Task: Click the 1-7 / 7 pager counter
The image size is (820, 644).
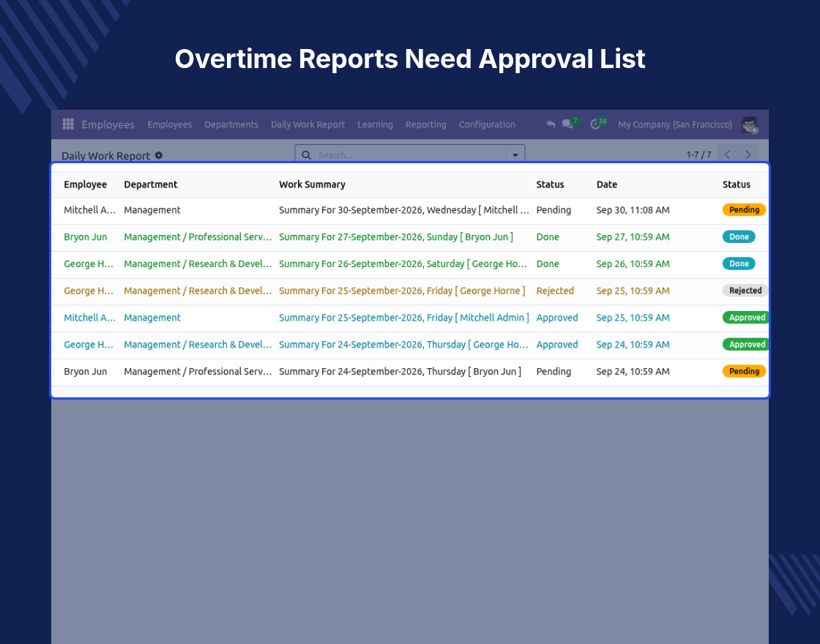Action: point(698,154)
